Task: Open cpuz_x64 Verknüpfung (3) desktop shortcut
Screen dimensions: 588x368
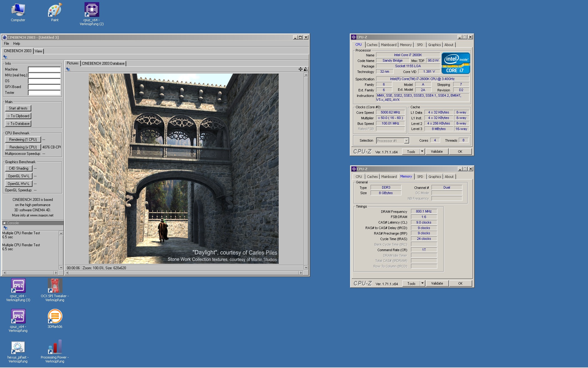Action: (18, 290)
